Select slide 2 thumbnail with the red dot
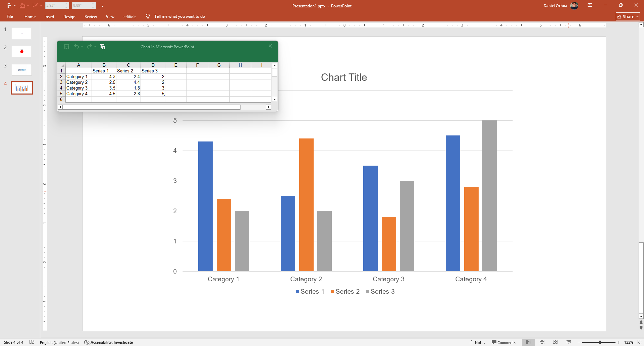 (22, 52)
